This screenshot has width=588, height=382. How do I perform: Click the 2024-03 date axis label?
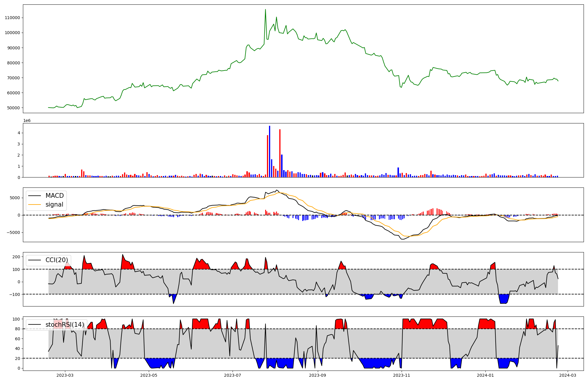[567, 375]
